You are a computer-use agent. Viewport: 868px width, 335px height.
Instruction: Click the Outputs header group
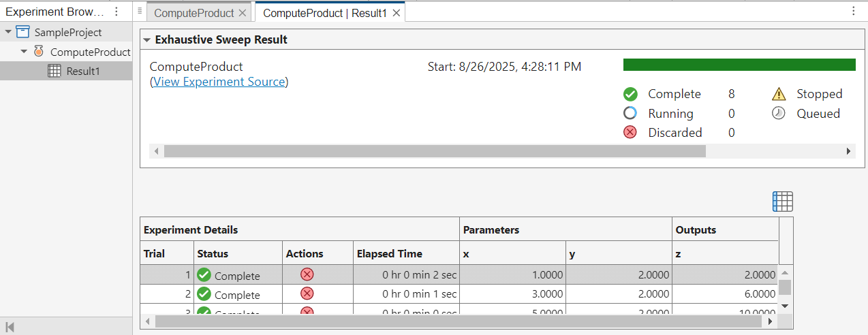[x=725, y=229]
